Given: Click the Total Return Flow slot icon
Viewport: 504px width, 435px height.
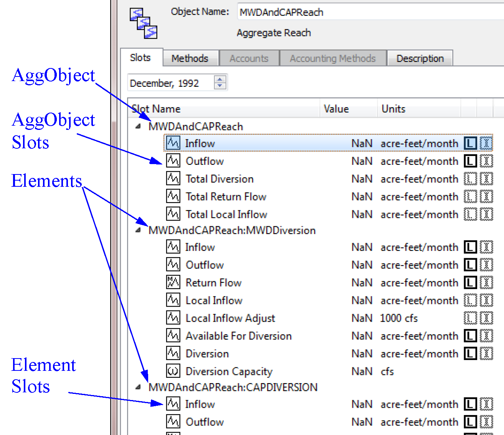Looking at the screenshot, I should click(173, 196).
